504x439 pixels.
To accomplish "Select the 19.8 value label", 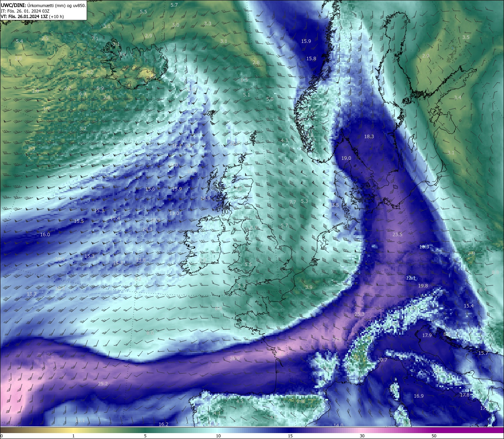I will pos(423,286).
